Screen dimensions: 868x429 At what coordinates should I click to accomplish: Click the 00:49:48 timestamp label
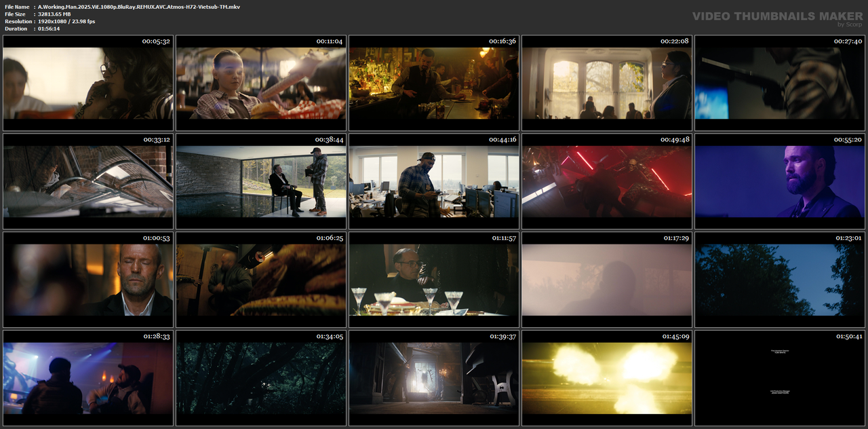point(675,140)
